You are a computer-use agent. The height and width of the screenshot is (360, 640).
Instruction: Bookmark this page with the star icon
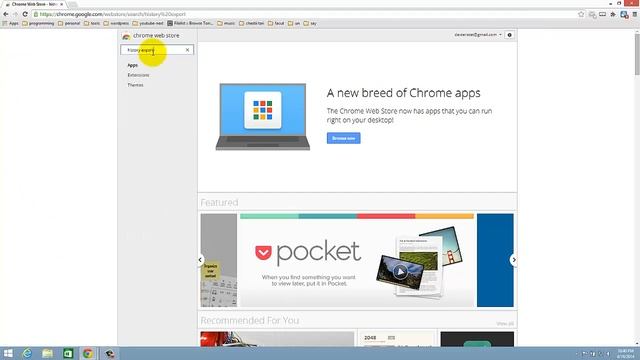tap(581, 14)
